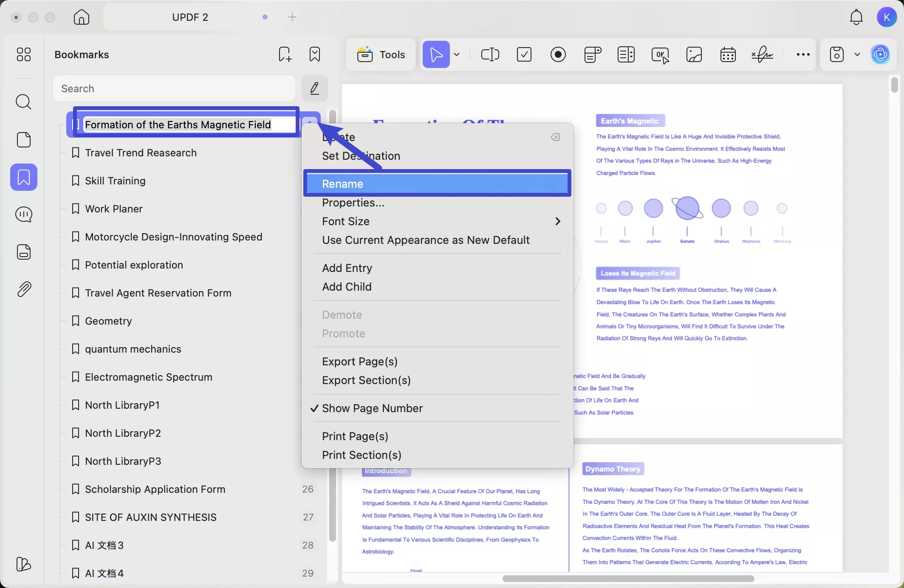Open the Skill Training bookmark
This screenshot has height=588, width=904.
(x=115, y=181)
